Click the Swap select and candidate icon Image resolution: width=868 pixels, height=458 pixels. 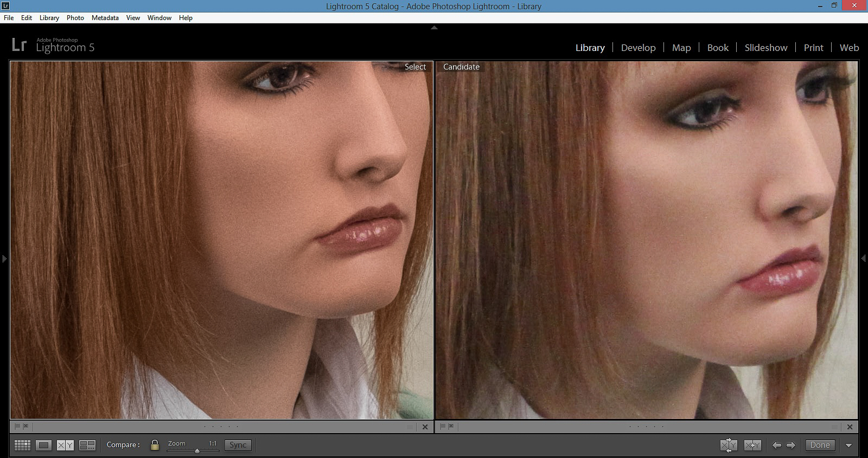coord(728,445)
